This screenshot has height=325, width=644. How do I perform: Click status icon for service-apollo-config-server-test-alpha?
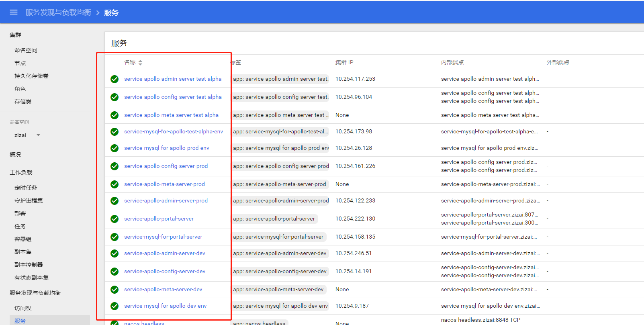(114, 97)
